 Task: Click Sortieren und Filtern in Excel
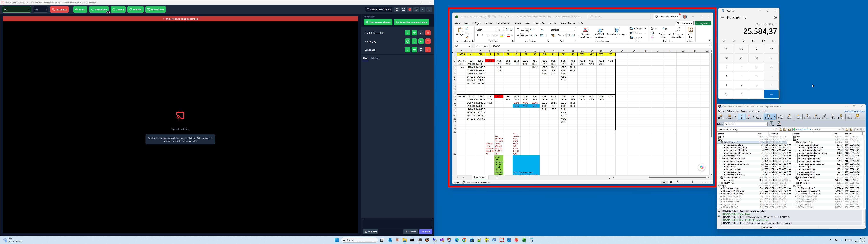click(x=665, y=33)
